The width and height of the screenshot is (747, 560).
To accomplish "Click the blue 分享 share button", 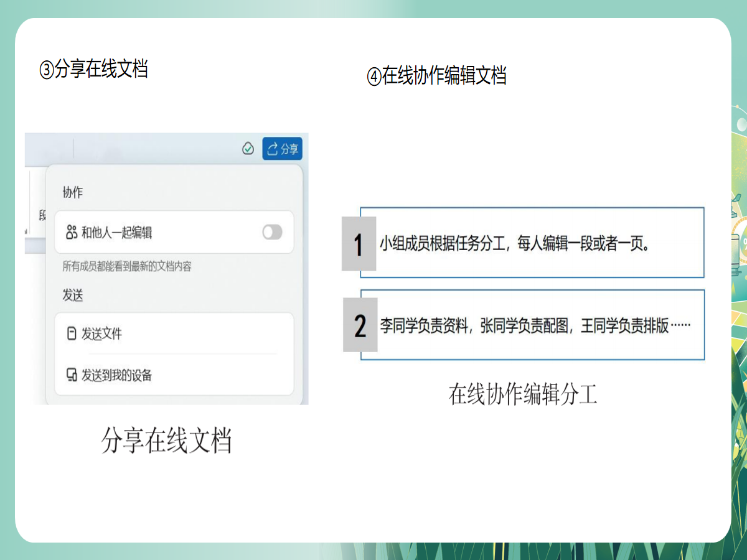I will tap(282, 149).
